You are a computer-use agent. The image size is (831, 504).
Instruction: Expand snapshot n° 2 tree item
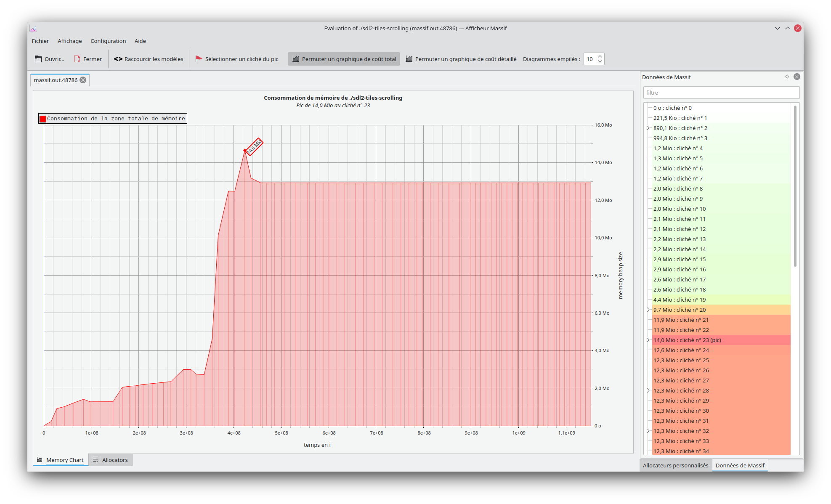tap(648, 128)
